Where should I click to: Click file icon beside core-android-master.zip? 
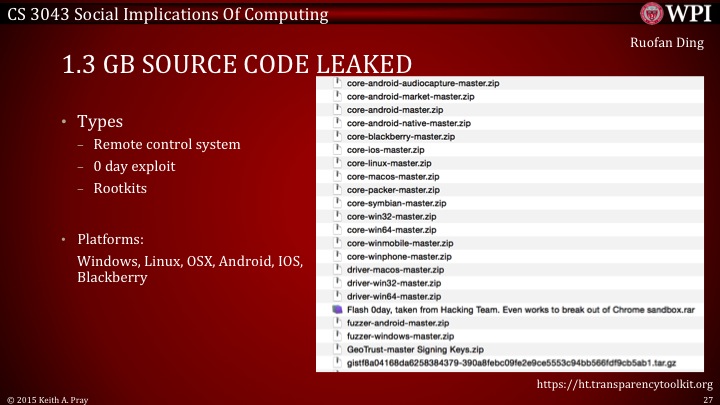[338, 109]
